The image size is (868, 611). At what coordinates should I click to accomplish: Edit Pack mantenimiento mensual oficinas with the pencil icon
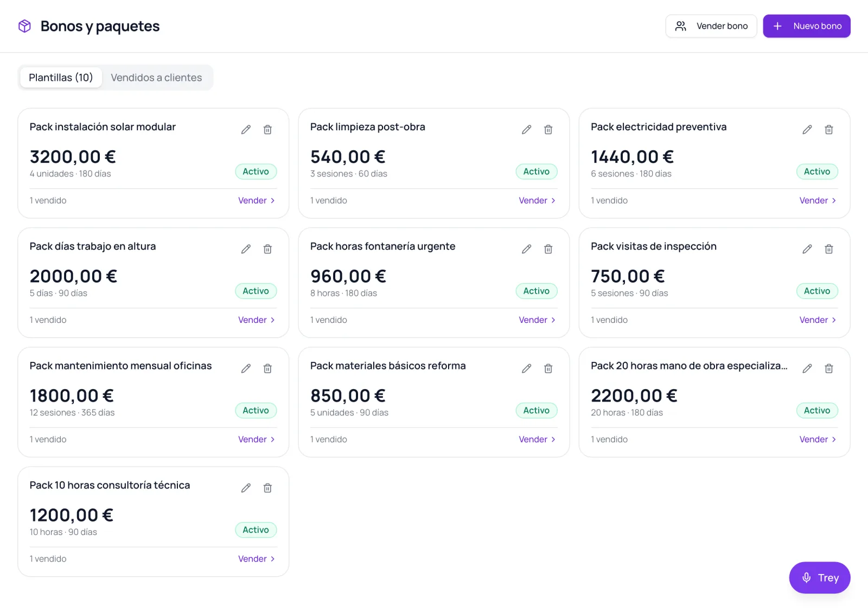pos(246,368)
